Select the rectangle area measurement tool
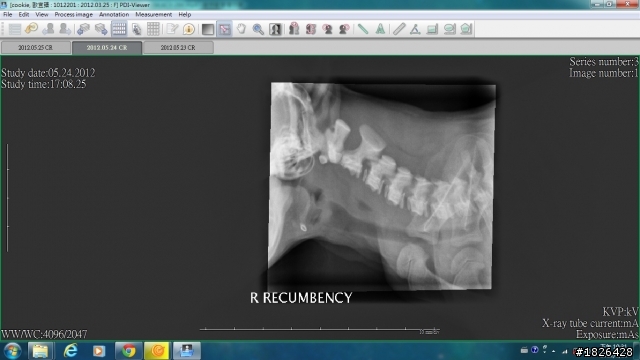 point(432,29)
